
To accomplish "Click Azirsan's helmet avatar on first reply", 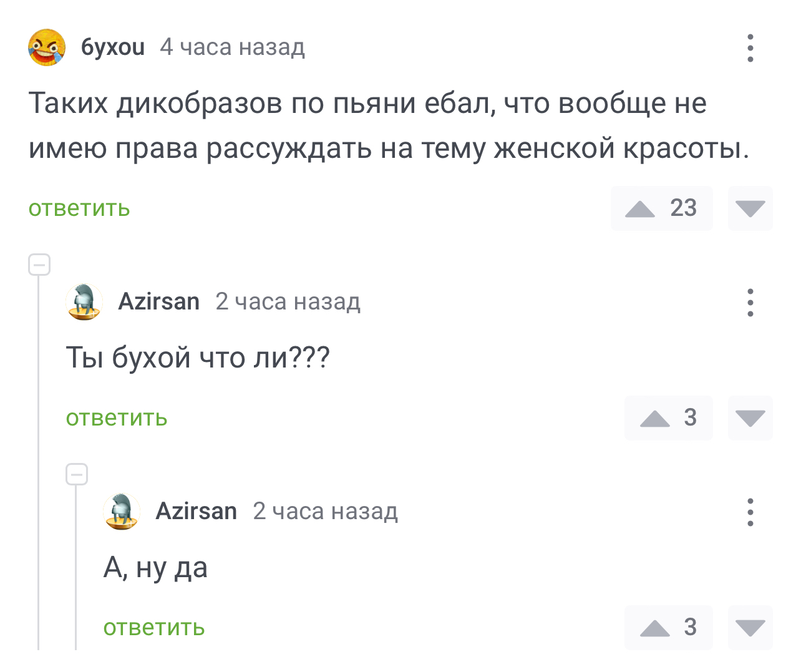I will coord(84,302).
